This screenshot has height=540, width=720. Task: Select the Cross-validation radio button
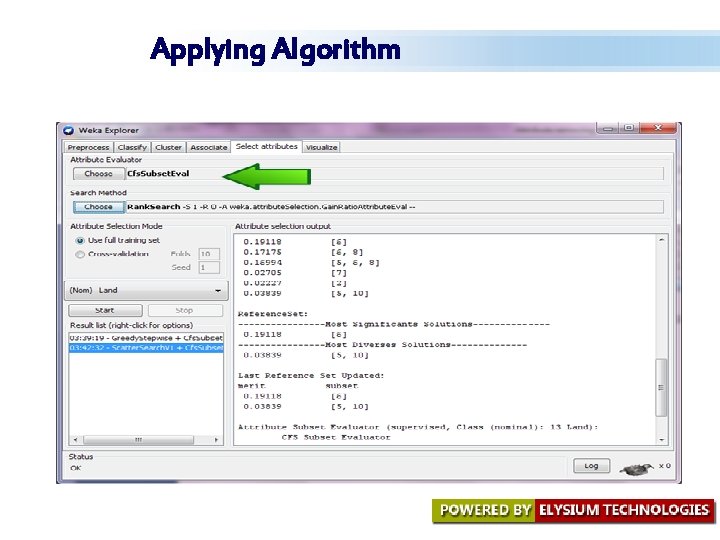click(x=80, y=254)
